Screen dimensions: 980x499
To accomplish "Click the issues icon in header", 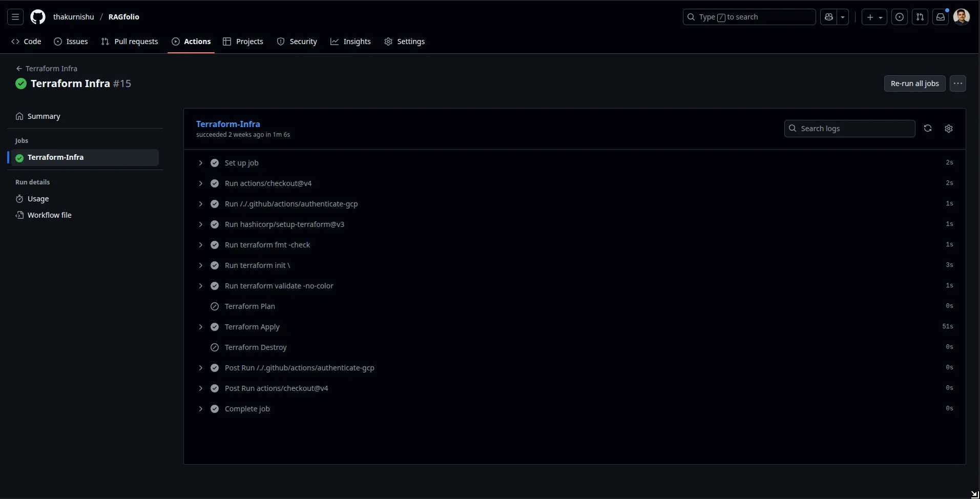I will coord(900,17).
